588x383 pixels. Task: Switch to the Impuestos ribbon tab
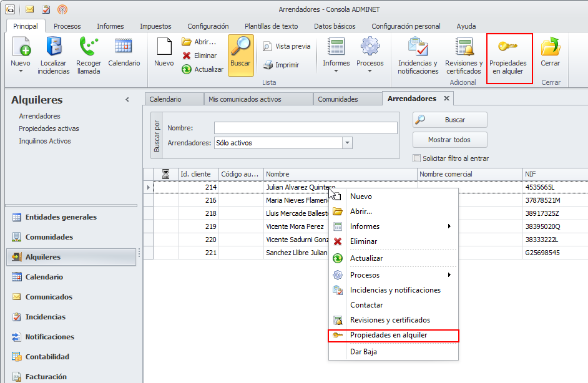155,26
